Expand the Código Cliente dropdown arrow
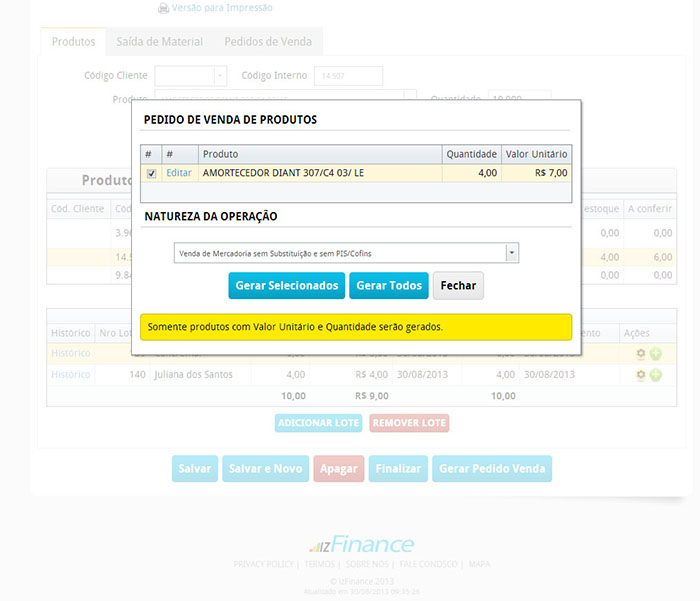This screenshot has height=601, width=700. (x=219, y=76)
